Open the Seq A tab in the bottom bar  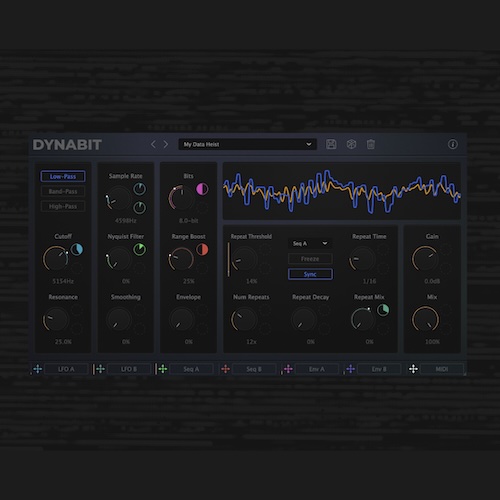[x=191, y=369]
